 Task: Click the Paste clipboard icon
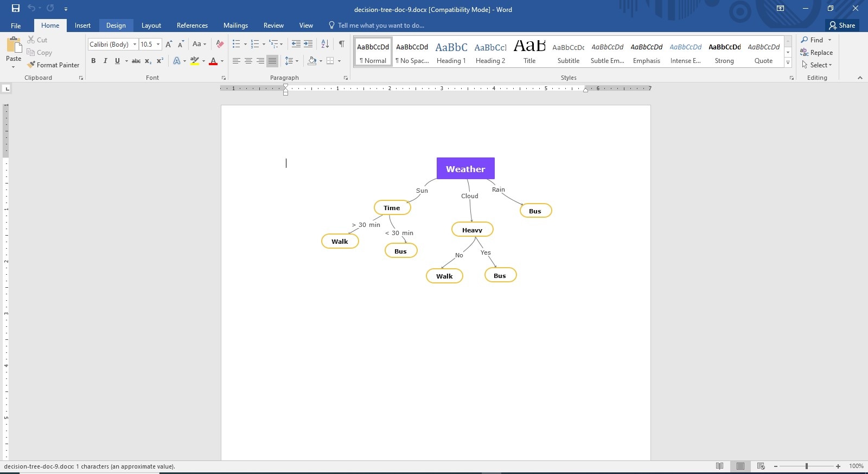[x=14, y=45]
